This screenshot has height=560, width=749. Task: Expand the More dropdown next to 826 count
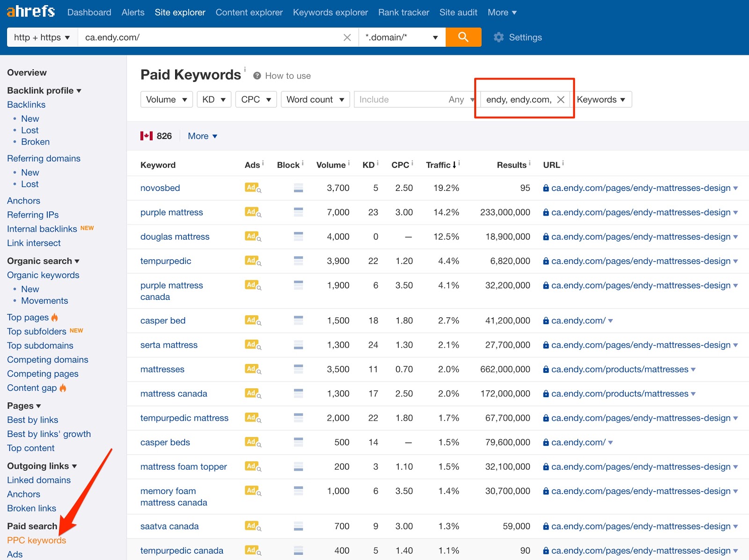(x=201, y=136)
